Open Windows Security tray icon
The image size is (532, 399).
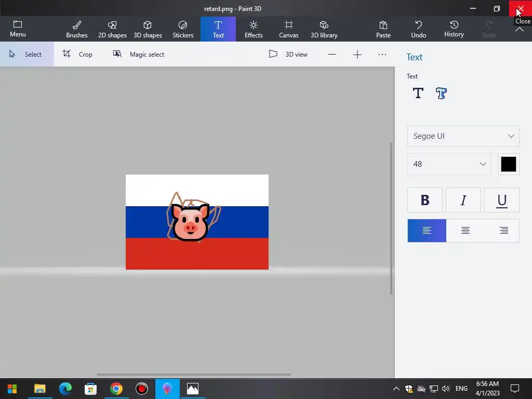click(x=409, y=389)
